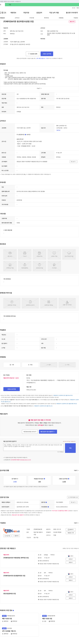Image resolution: width=79 pixels, height=644 pixels.
Task: Open the company 홈페이지 button
Action: pos(71,530)
